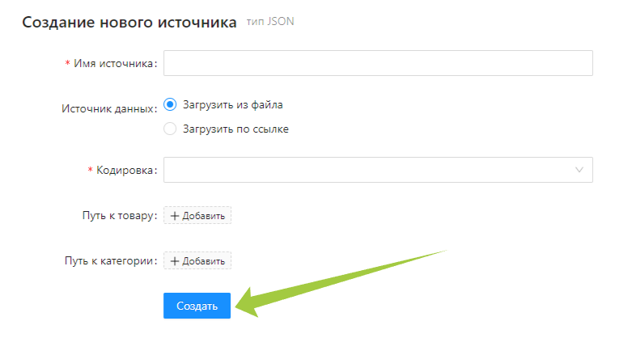The width and height of the screenshot is (644, 355).
Task: Click the Создание нового источника heading
Action: (129, 23)
